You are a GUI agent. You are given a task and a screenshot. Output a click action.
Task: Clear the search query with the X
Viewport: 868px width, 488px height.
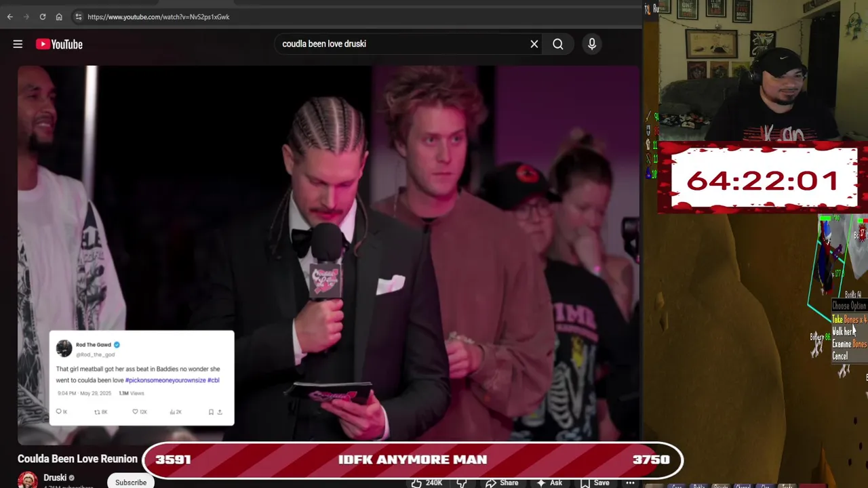tap(534, 44)
